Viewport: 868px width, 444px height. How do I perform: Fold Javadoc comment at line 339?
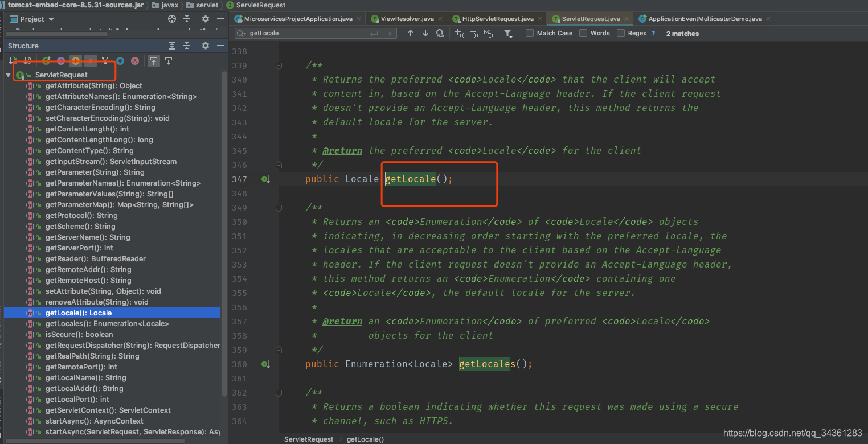click(x=279, y=65)
